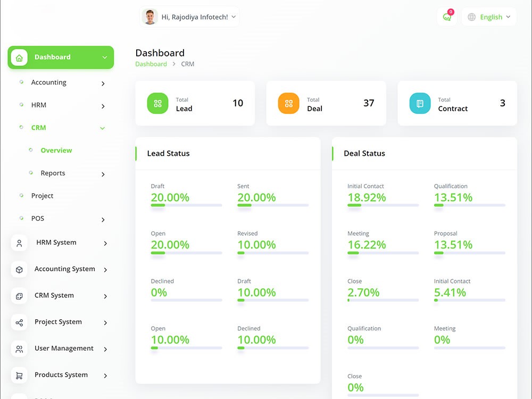Open the chat messages icon
This screenshot has width=532, height=399.
coord(447,17)
